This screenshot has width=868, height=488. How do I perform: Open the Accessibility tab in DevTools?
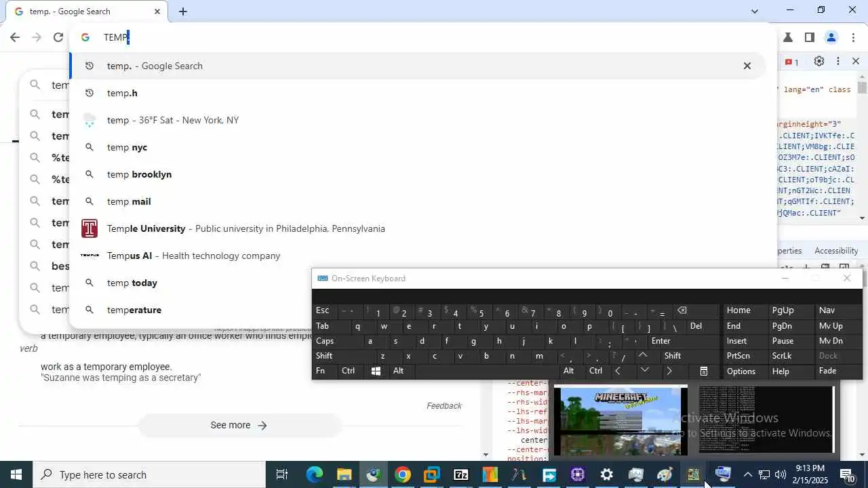(836, 251)
